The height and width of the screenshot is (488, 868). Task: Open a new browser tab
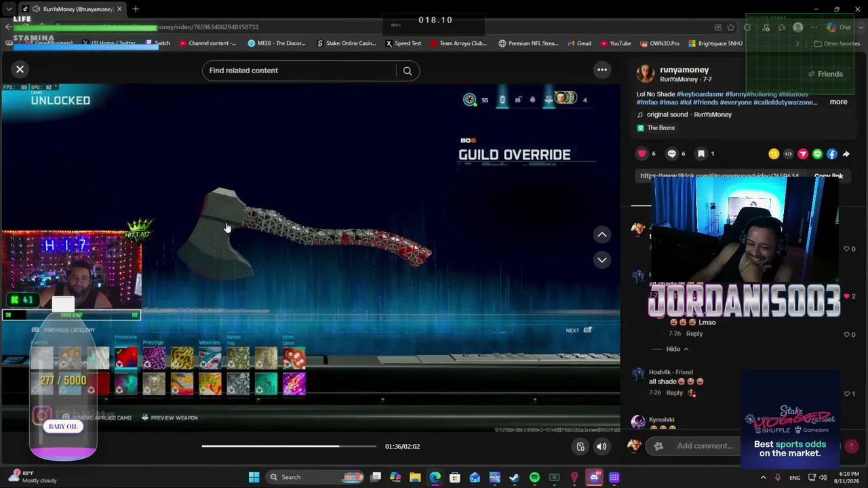point(136,9)
